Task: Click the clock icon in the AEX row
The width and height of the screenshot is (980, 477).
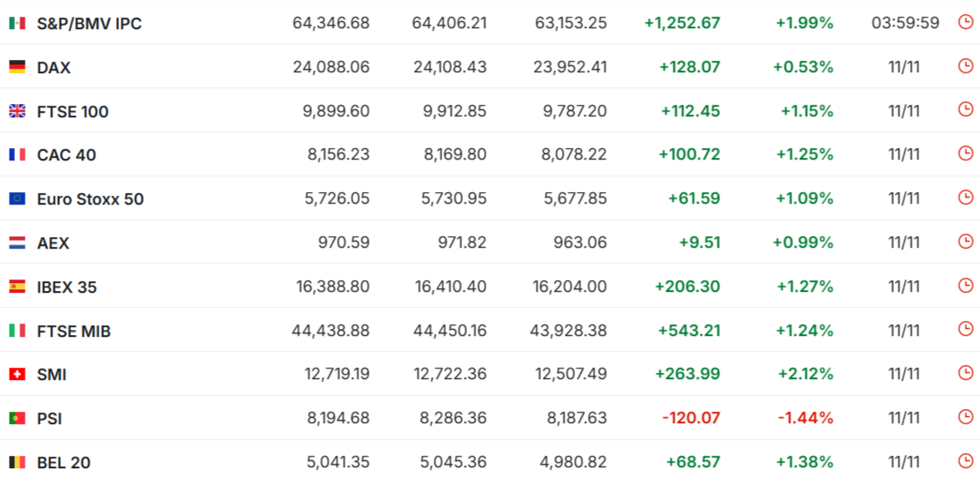Action: point(965,241)
